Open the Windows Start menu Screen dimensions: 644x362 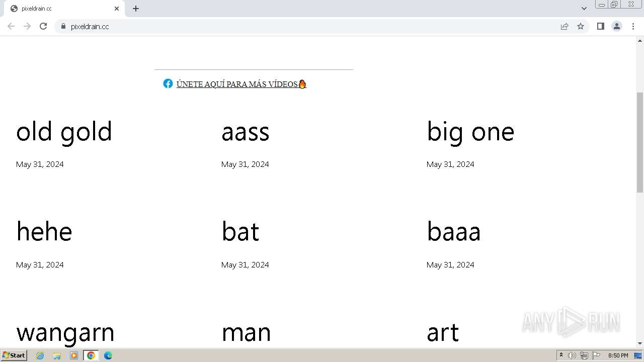click(14, 355)
